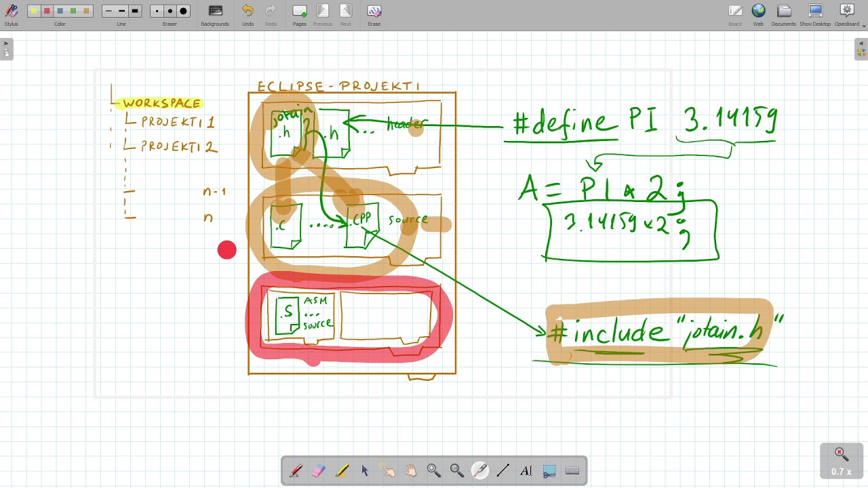Pick the small eraser size
Screen dimensions: 868x488
click(157, 11)
